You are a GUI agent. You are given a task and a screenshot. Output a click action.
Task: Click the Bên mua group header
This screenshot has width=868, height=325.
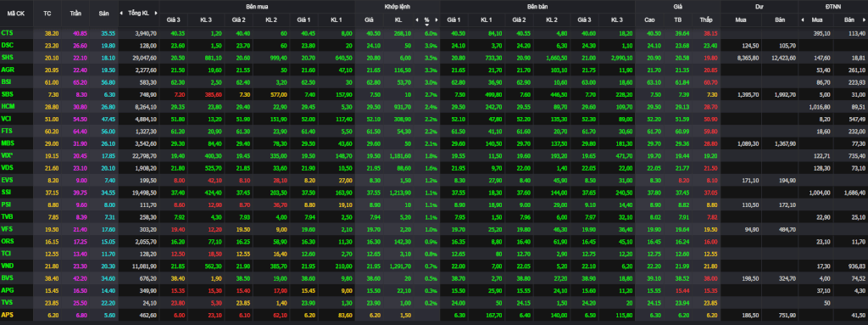click(x=256, y=6)
